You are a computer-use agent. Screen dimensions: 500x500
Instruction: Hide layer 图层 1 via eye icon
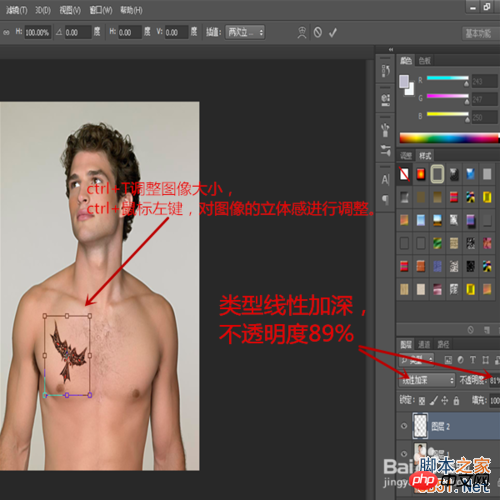[x=404, y=454]
